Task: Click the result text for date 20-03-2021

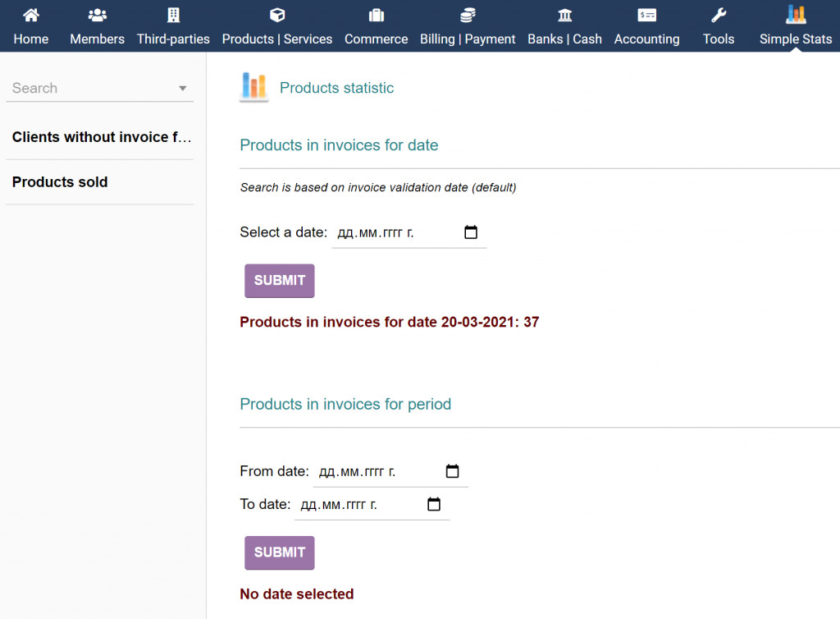Action: point(390,322)
